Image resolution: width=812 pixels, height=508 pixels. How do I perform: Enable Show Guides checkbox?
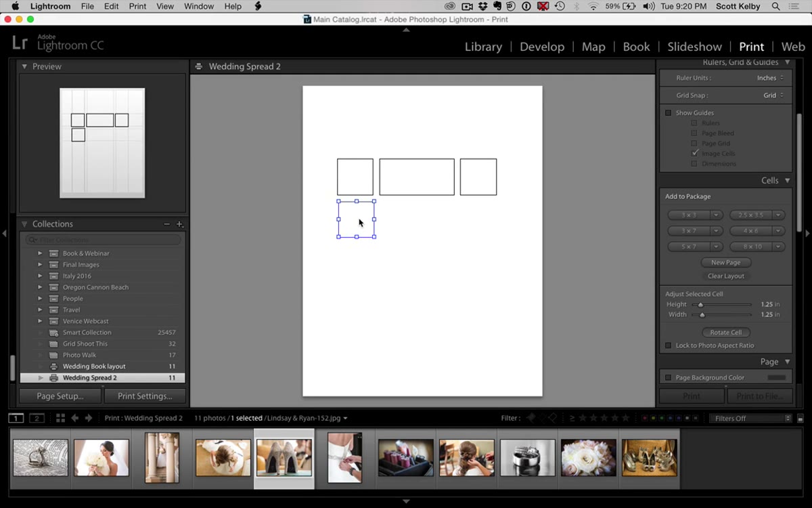click(x=668, y=113)
